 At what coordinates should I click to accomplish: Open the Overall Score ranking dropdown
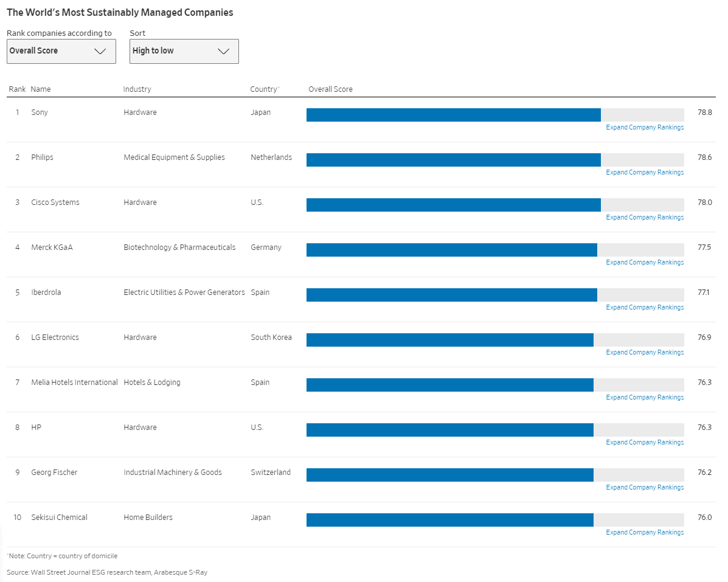point(61,51)
